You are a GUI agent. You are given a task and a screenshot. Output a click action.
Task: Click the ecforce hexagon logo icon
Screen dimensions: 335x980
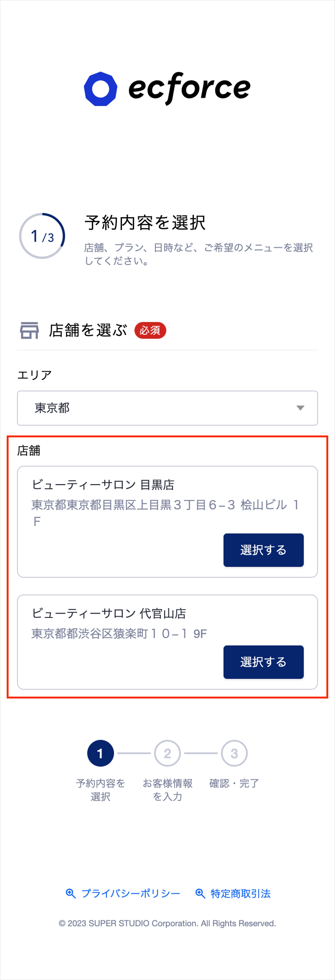click(100, 89)
